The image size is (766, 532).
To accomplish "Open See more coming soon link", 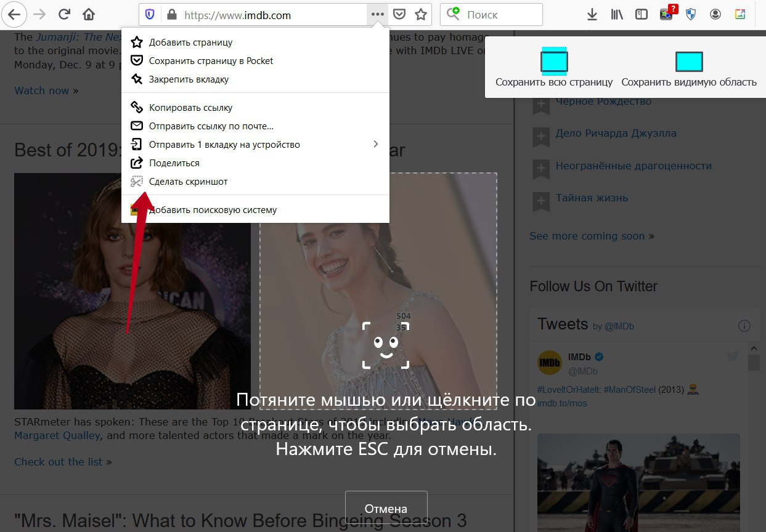I will [587, 236].
